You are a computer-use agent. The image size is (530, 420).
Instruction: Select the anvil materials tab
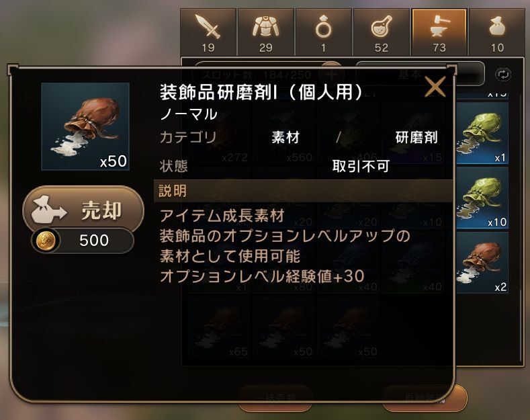tap(439, 32)
